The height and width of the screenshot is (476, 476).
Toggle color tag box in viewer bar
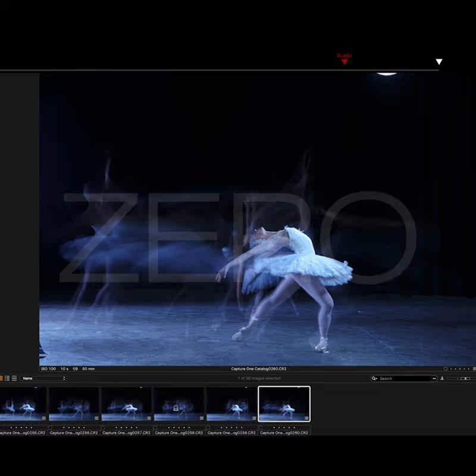tap(445, 369)
